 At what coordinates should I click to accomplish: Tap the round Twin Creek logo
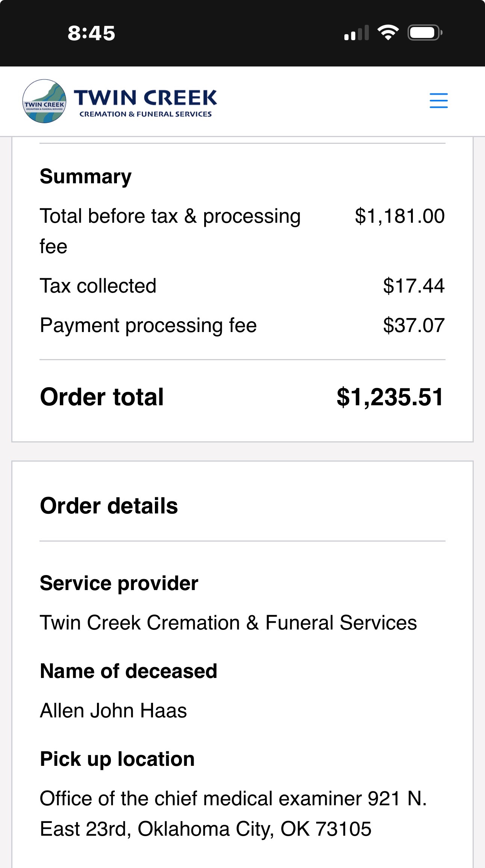pos(44,101)
